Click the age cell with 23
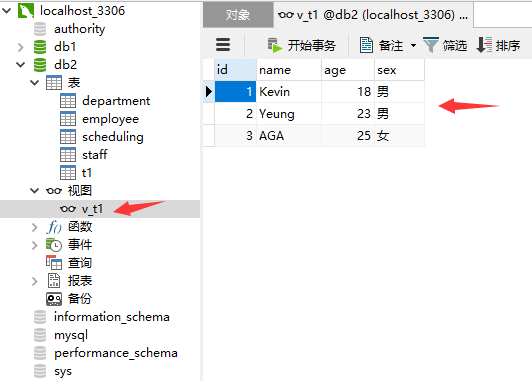Image resolution: width=532 pixels, height=381 pixels. (348, 114)
